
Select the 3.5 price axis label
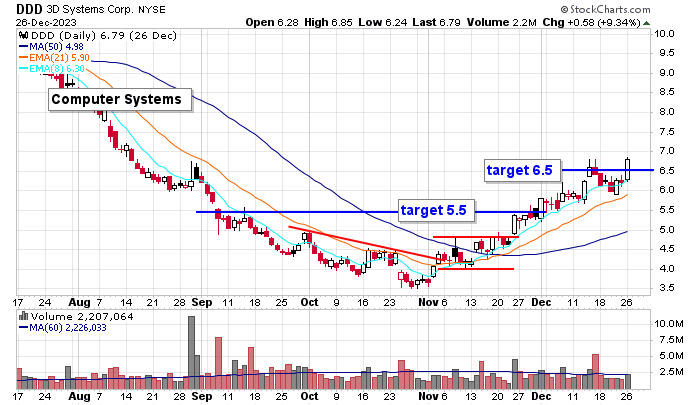667,288
